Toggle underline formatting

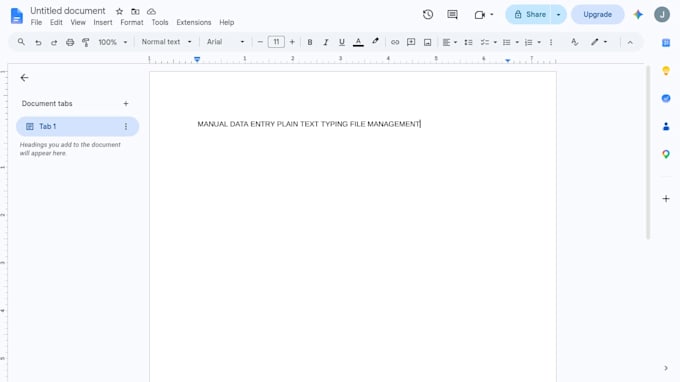point(342,42)
